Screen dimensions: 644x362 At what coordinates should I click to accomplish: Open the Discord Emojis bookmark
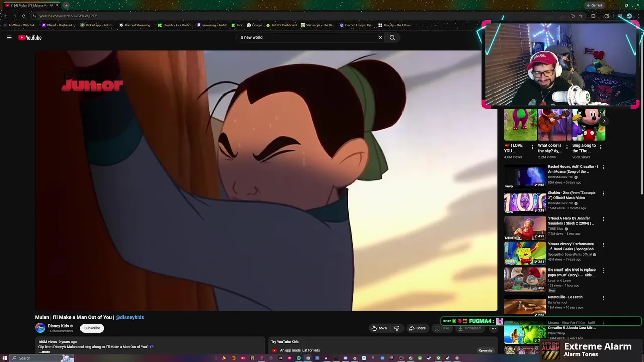click(356, 25)
